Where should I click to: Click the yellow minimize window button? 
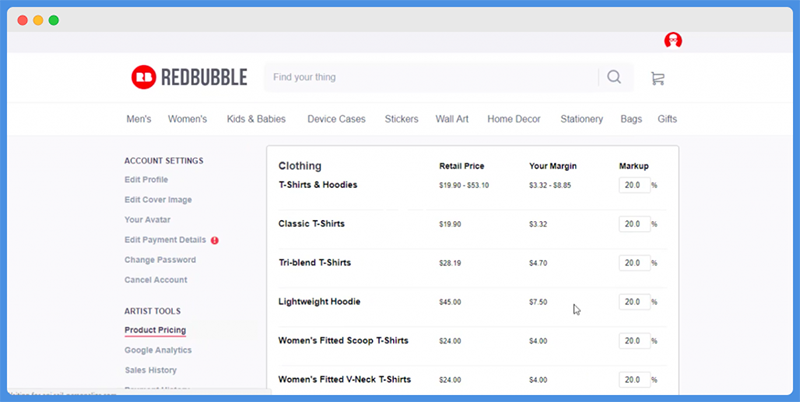click(x=38, y=20)
